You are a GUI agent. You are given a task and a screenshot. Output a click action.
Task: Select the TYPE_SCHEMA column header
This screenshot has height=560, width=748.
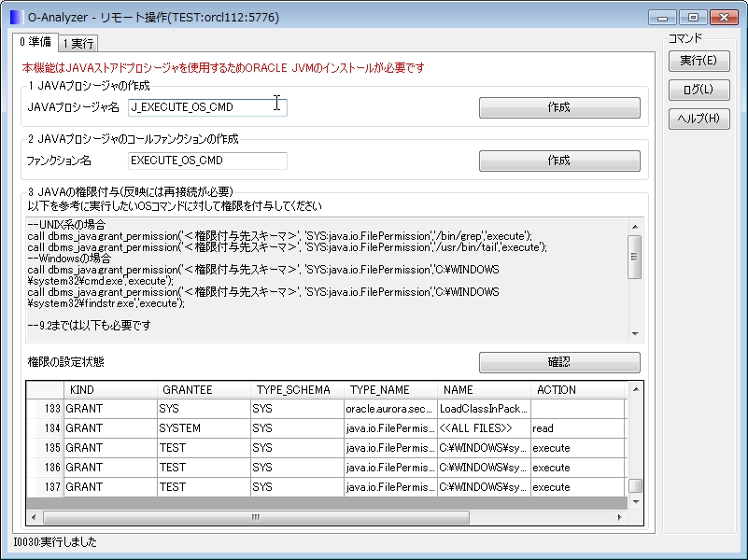(297, 390)
